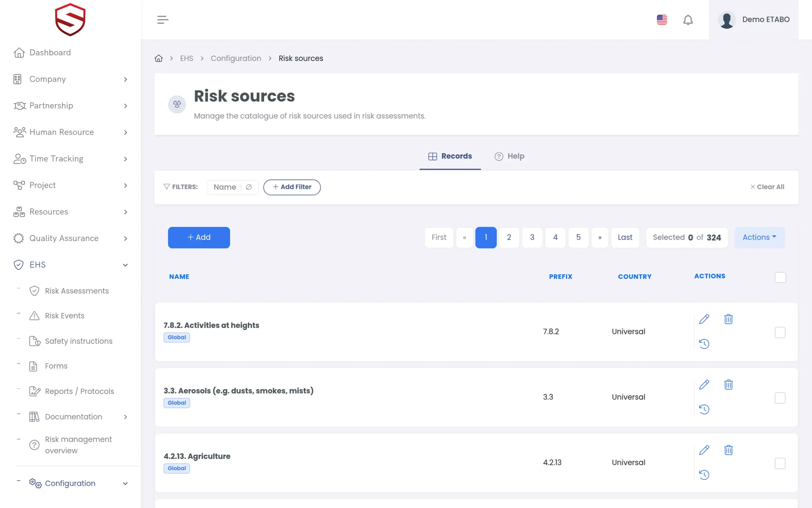Delete the Aerosols record
The width and height of the screenshot is (812, 508).
(x=728, y=384)
